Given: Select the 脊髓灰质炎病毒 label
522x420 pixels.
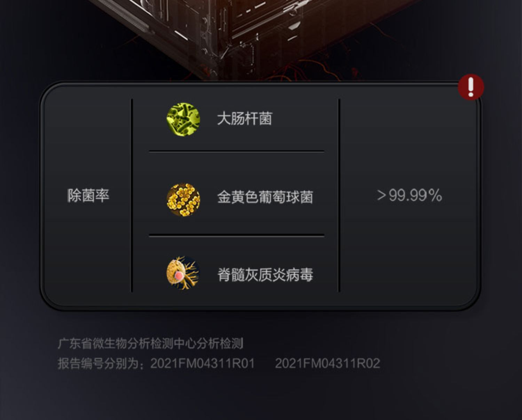Looking at the screenshot, I should [265, 275].
